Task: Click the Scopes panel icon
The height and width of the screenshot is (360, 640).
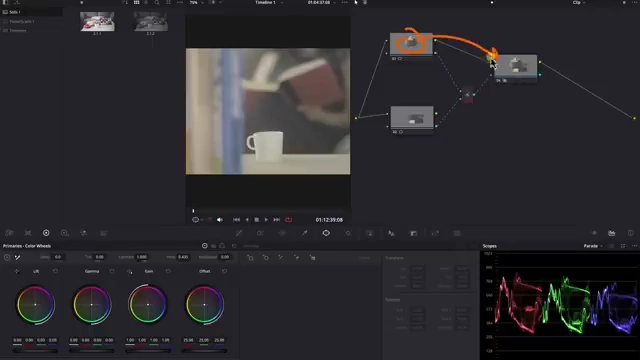Action: [612, 233]
